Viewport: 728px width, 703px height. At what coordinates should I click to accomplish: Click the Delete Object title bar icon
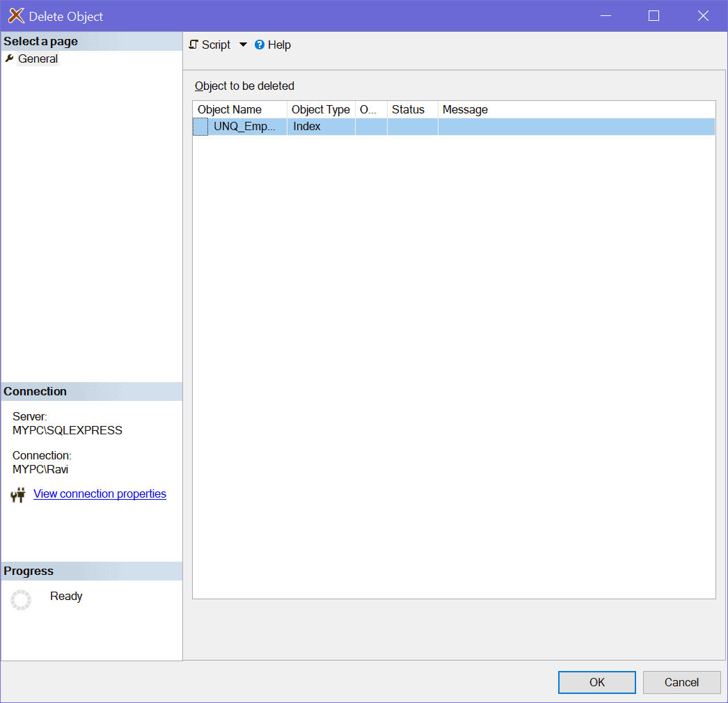pyautogui.click(x=16, y=16)
